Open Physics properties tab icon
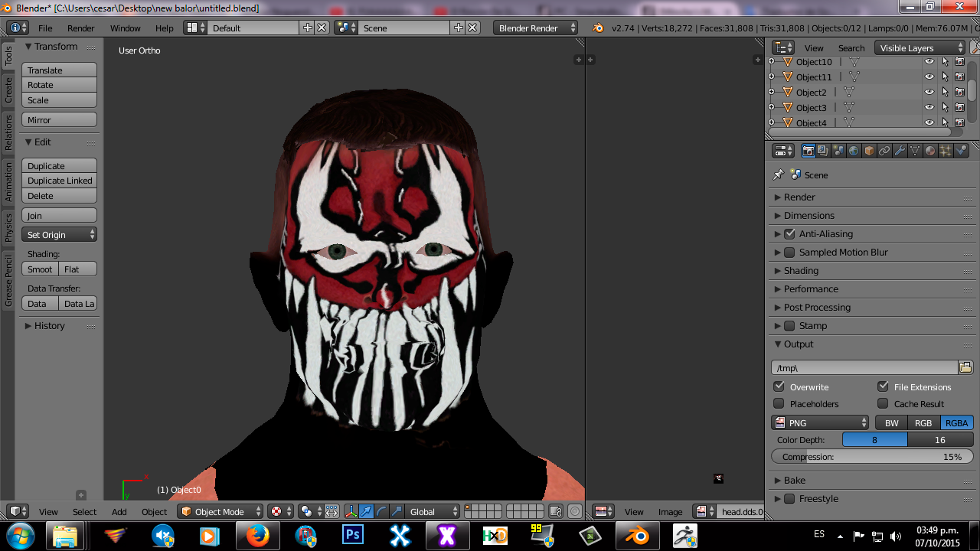The width and height of the screenshot is (980, 551). click(961, 151)
